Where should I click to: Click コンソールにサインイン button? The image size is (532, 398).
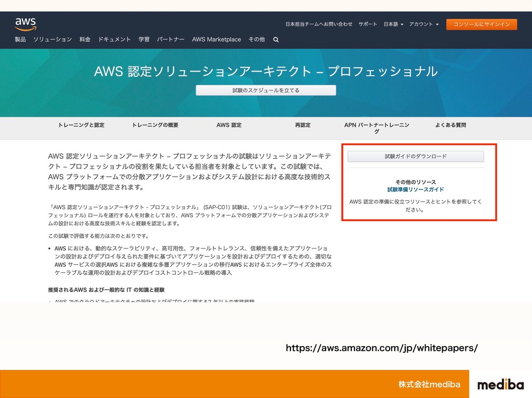tap(482, 24)
